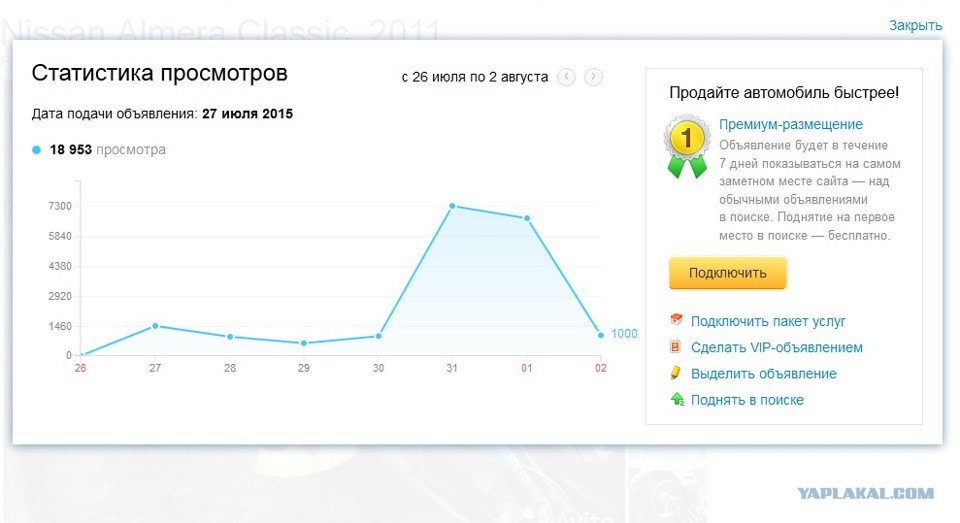Viewport: 960px width, 523px height.
Task: Click the y-axis label 4380
Action: [60, 266]
